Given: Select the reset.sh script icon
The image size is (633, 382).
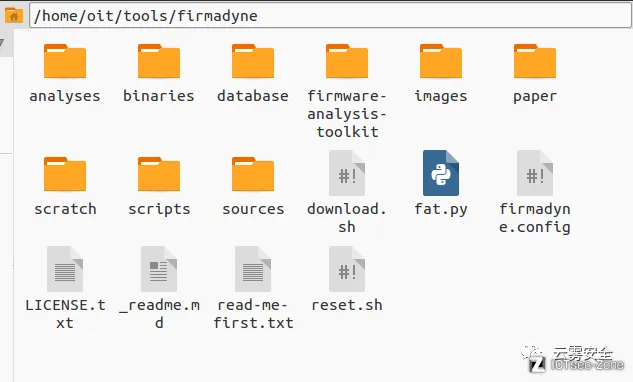Looking at the screenshot, I should point(347,269).
